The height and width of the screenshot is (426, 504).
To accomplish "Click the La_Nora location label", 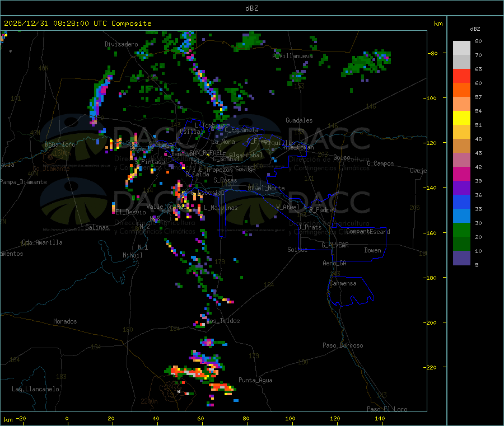I will tap(223, 142).
